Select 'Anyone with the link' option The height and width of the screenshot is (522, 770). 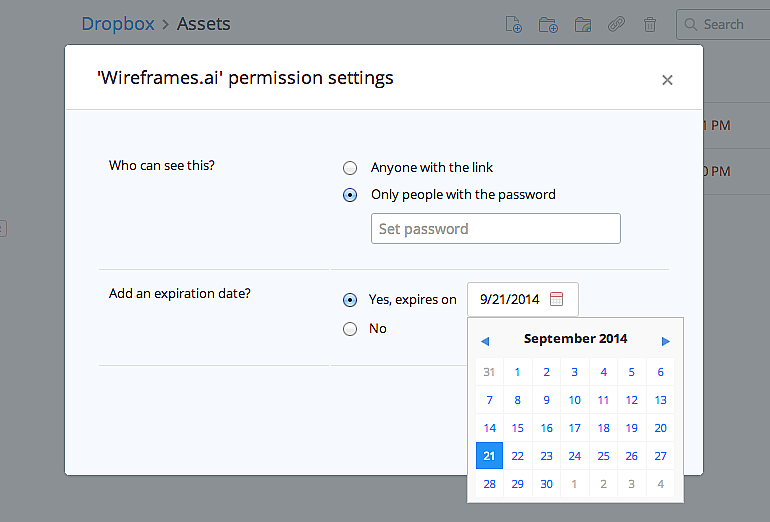tap(350, 168)
